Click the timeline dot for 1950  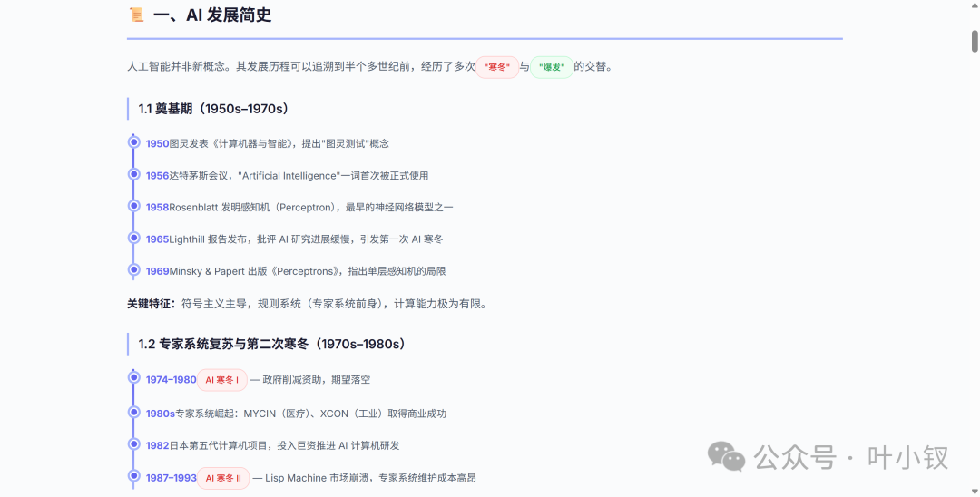pyautogui.click(x=133, y=141)
